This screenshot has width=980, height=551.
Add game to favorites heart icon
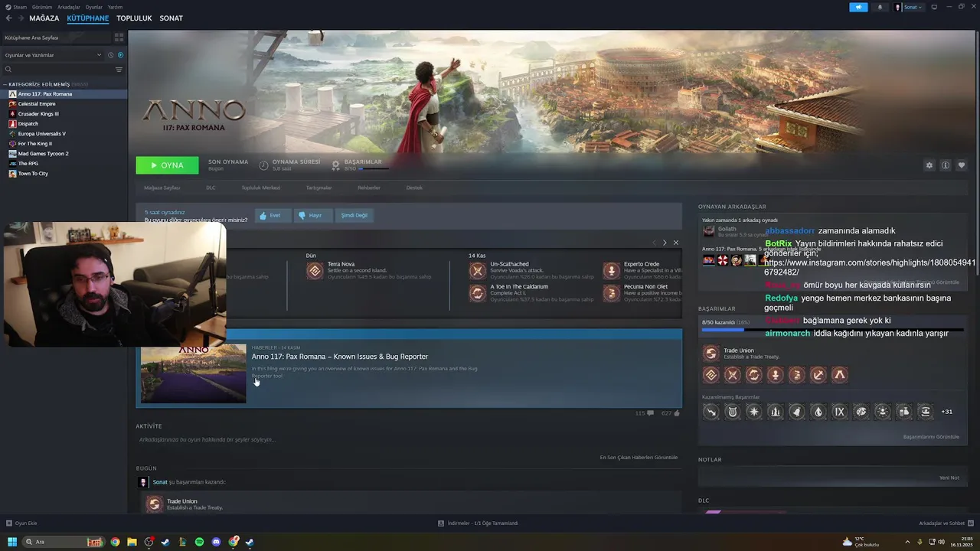pyautogui.click(x=962, y=165)
